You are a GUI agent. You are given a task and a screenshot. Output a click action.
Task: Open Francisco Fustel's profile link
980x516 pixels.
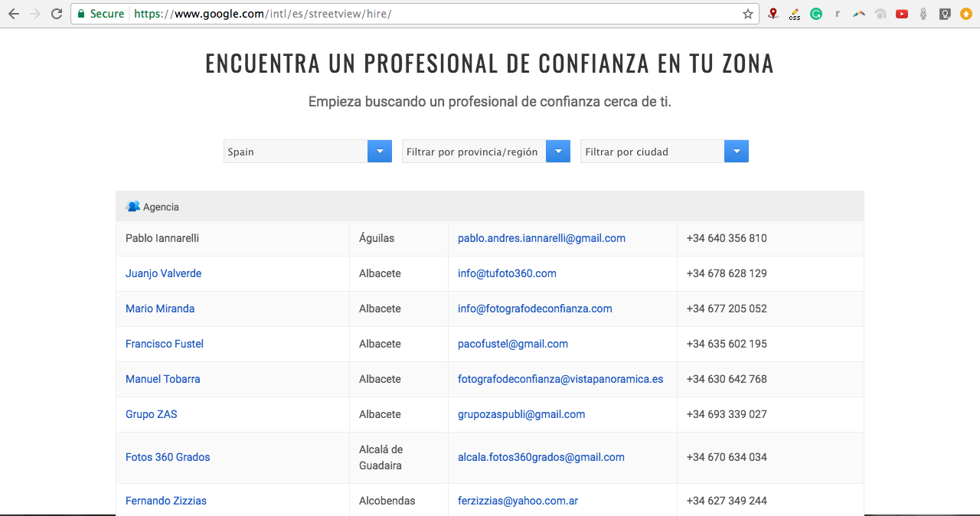(x=165, y=344)
